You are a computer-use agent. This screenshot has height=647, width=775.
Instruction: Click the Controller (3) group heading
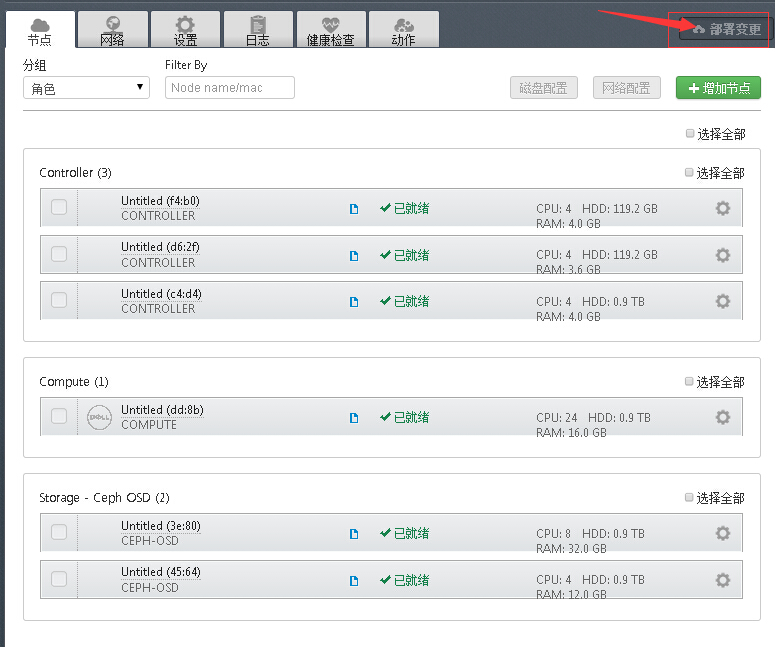click(x=75, y=173)
